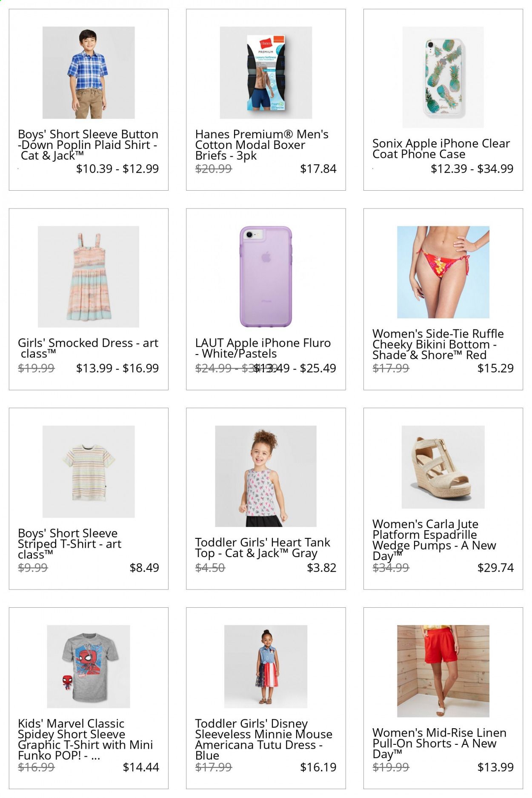Click the purple LAUT iPhone case image
The width and height of the screenshot is (532, 798).
pos(266,277)
